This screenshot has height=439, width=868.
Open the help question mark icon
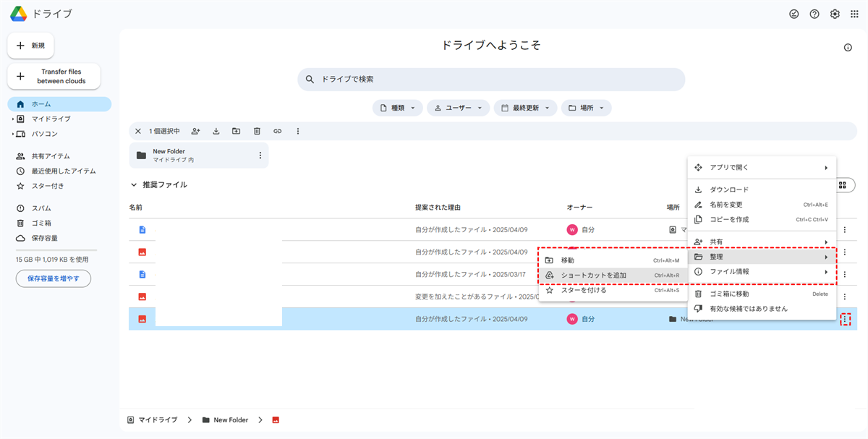tap(814, 14)
